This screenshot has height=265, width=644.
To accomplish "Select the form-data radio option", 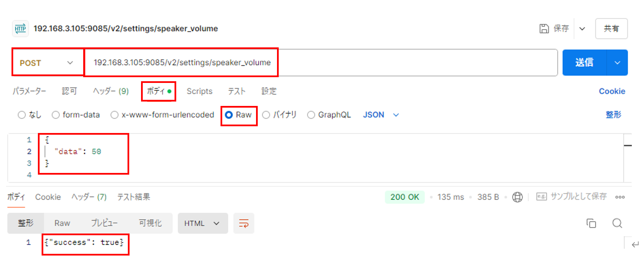I will (x=56, y=115).
